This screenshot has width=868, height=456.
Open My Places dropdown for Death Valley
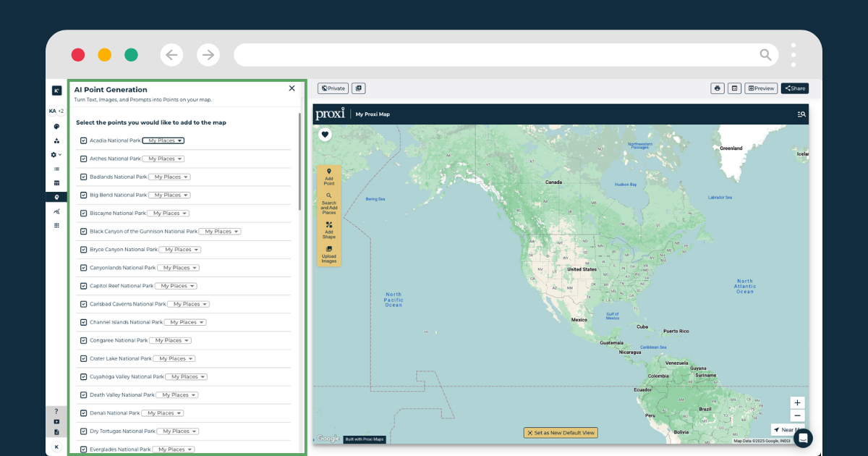(x=176, y=395)
